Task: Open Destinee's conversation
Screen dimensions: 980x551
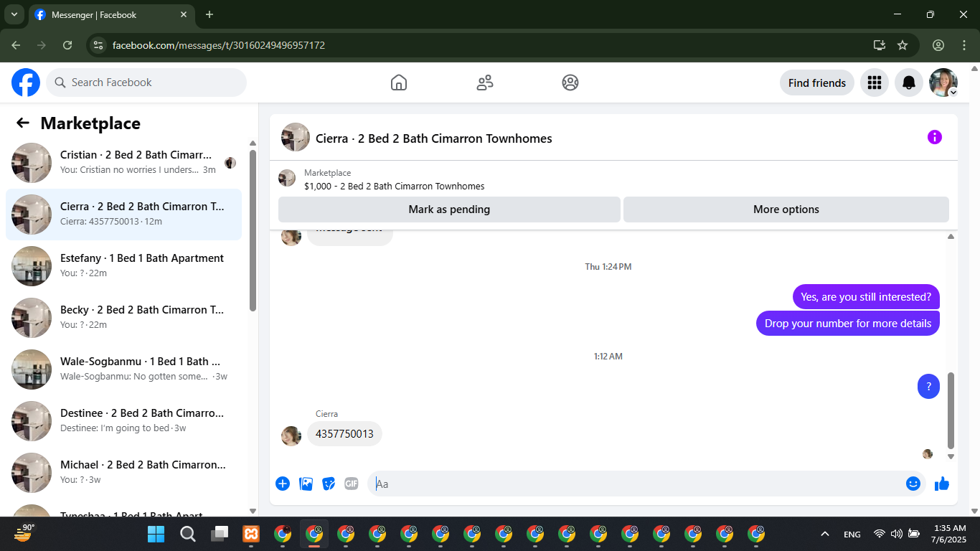Action: point(123,421)
